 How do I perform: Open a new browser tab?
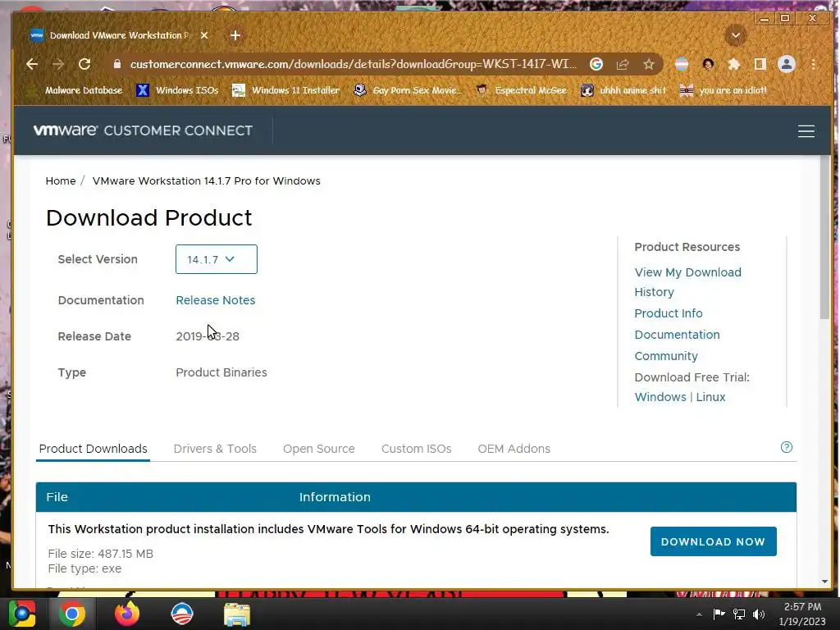click(x=235, y=35)
